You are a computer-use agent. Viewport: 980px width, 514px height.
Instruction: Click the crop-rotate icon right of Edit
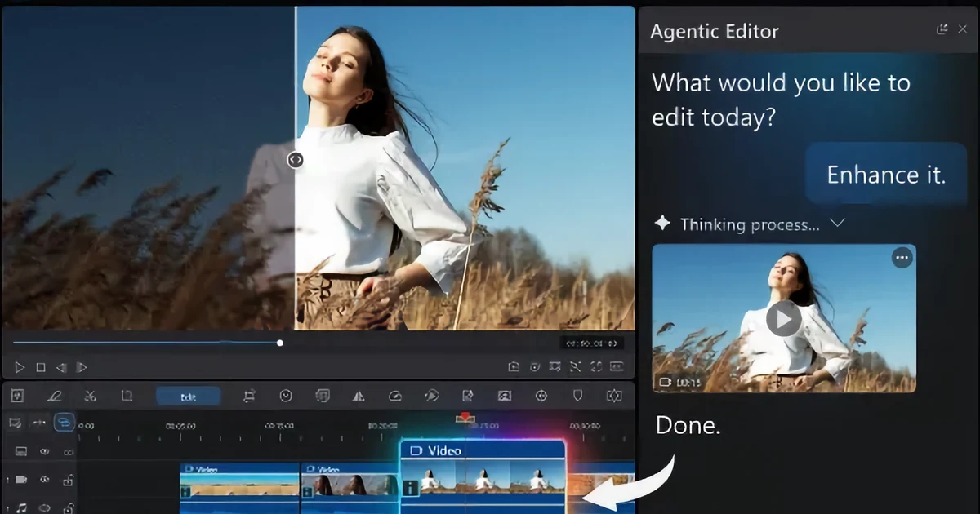pyautogui.click(x=250, y=397)
